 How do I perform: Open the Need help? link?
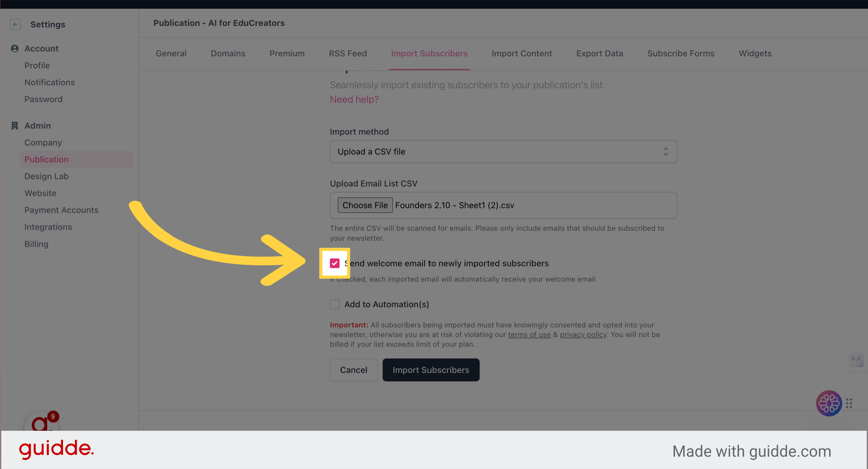click(x=354, y=99)
